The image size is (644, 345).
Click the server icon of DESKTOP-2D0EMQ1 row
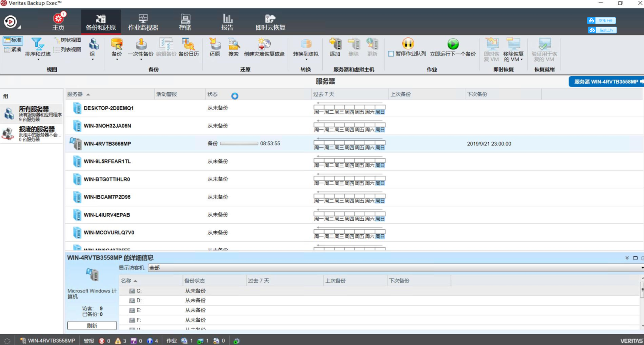[x=77, y=108]
